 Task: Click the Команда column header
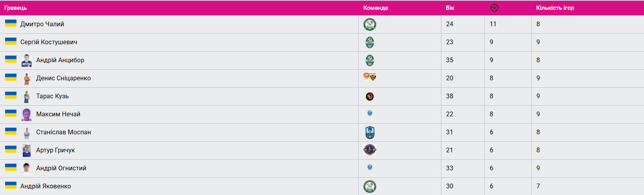[376, 8]
